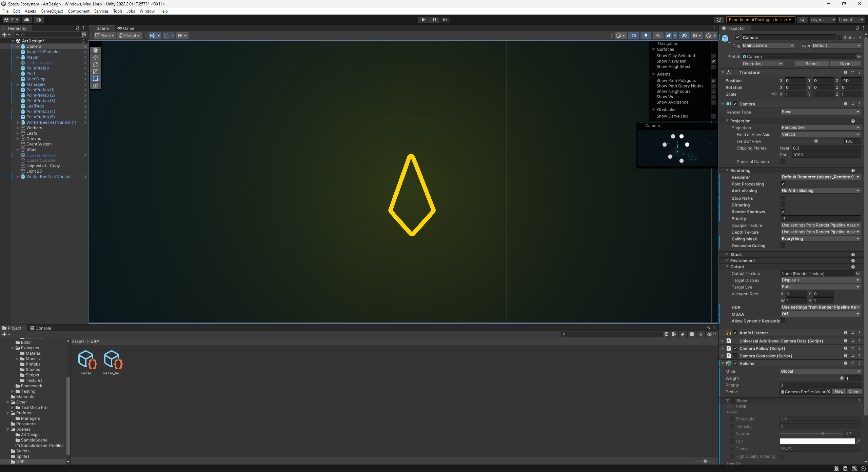
Task: Uncheck Render Shadows in Rendering settings
Action: coord(783,212)
